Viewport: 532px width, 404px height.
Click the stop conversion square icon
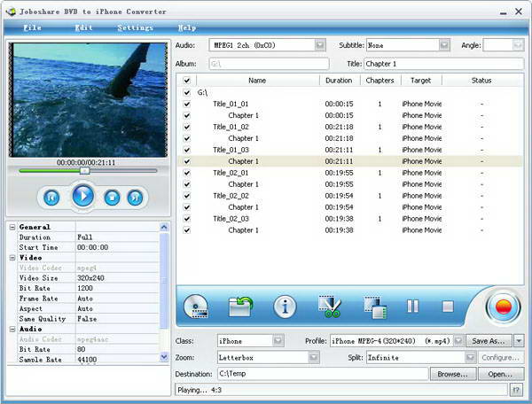tap(448, 307)
